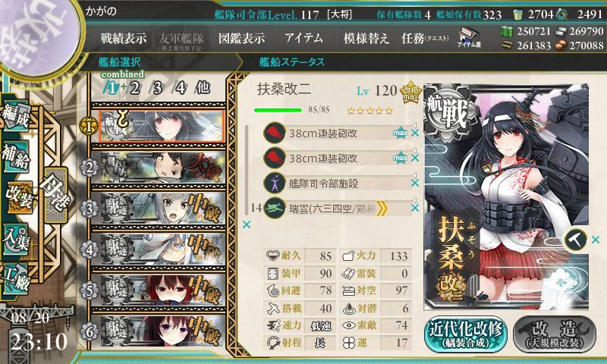Remove the first 38cm連装砲改 with its X
This screenshot has width=607, height=364.
pyautogui.click(x=415, y=133)
